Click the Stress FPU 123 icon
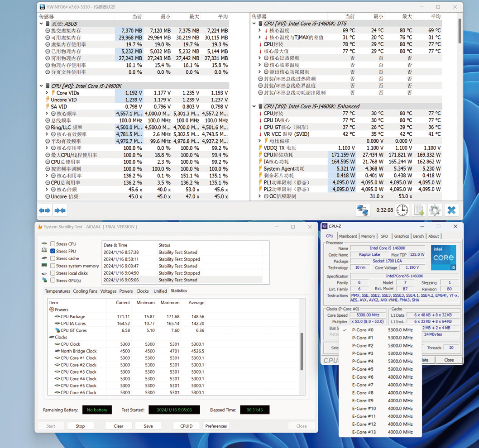The height and width of the screenshot is (448, 479). 44,250
